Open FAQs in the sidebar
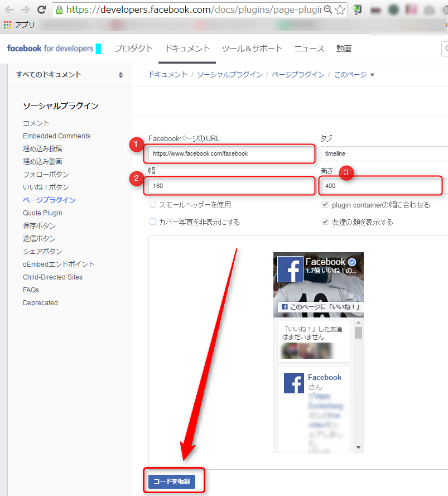 31,290
